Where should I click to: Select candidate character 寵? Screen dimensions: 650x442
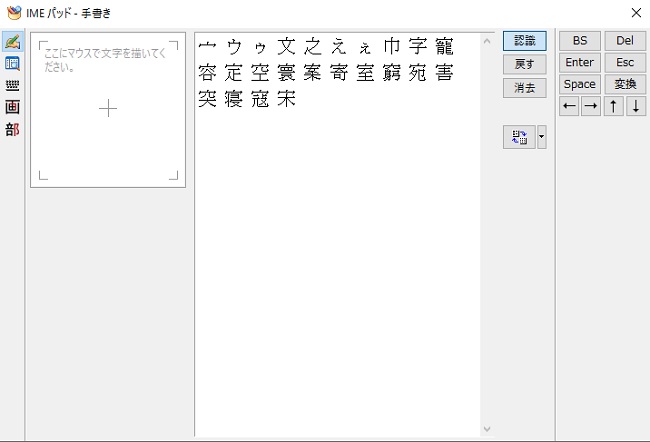444,47
